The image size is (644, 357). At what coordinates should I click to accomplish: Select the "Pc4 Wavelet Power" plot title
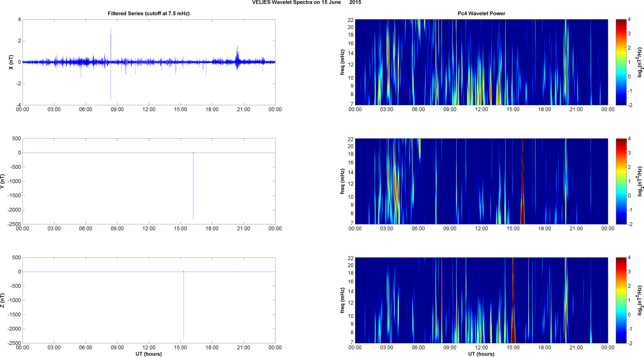pos(481,13)
